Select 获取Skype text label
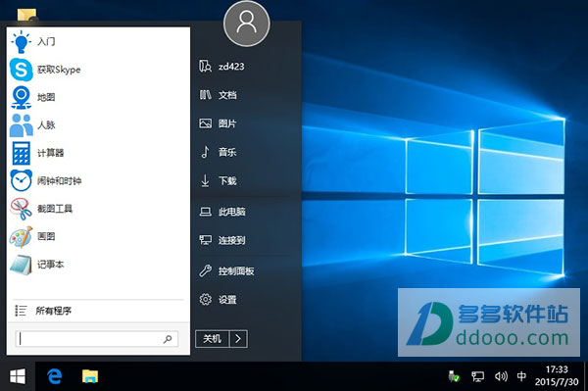The image size is (588, 391). (59, 70)
